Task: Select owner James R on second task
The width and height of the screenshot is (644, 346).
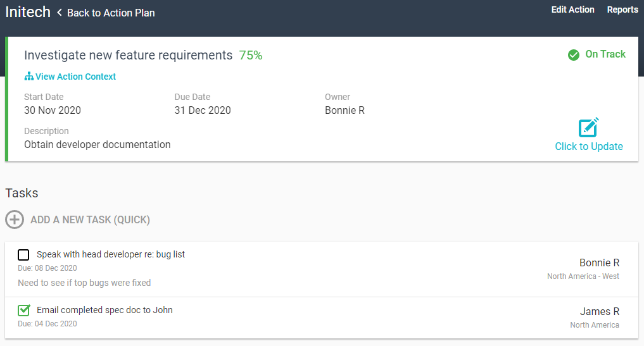Action: [599, 311]
